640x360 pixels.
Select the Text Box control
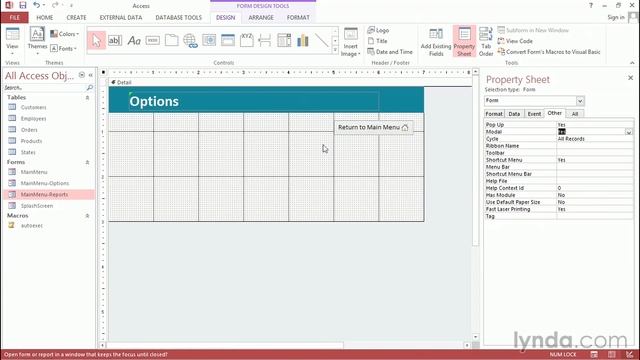[115, 40]
